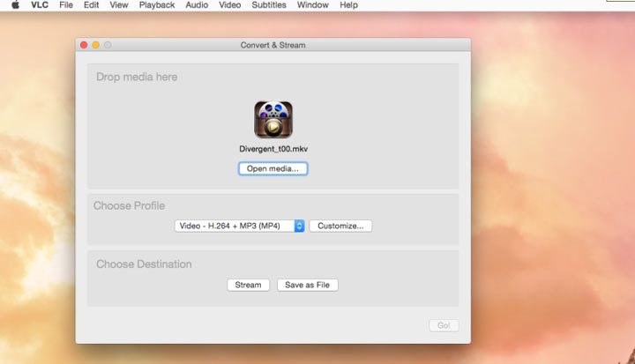Click the Stream destination button
This screenshot has width=635, height=364.
point(248,285)
